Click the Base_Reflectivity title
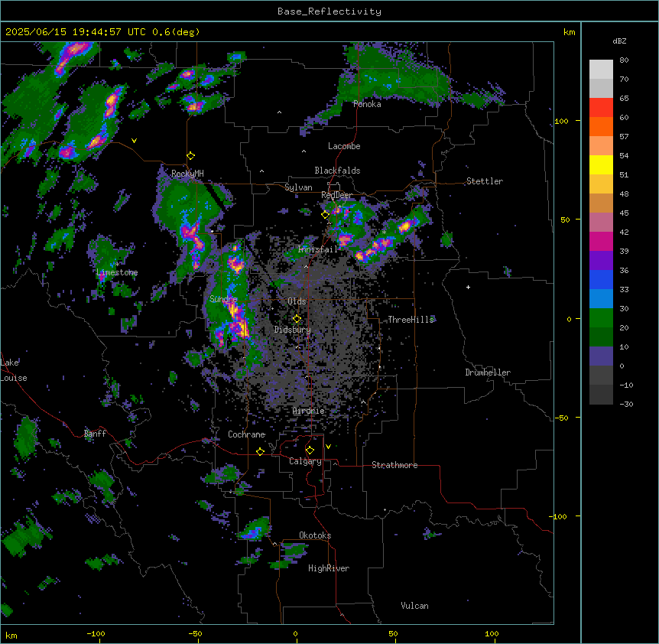Screen dimensions: 659x644 click(329, 11)
